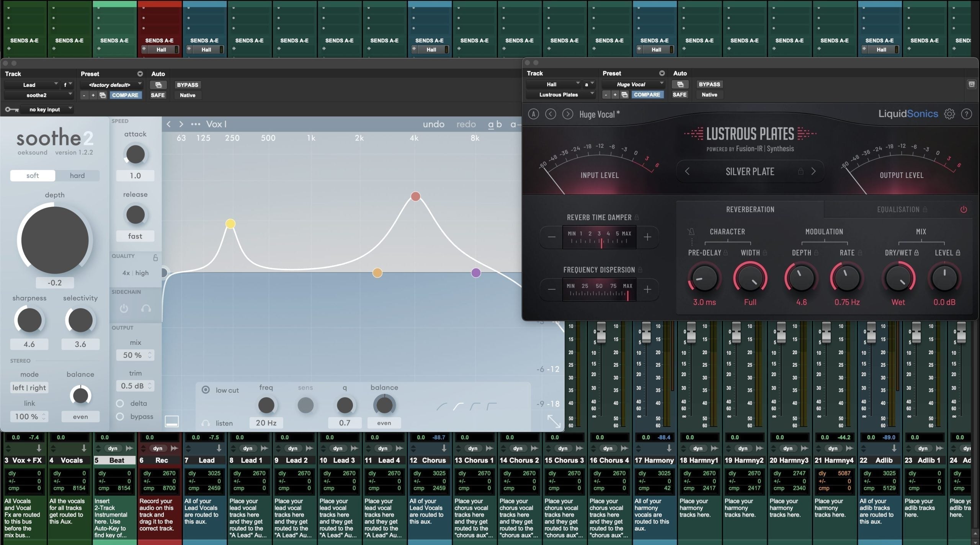Click the Compare button in soothe2 header
980x545 pixels.
125,95
